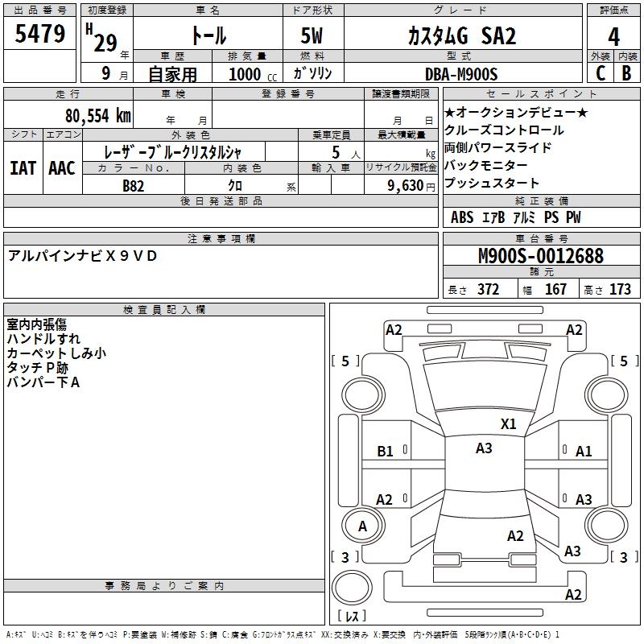Viewport: 644px width, 644px height.
Task: Select the height value 173
Action: pyautogui.click(x=620, y=289)
